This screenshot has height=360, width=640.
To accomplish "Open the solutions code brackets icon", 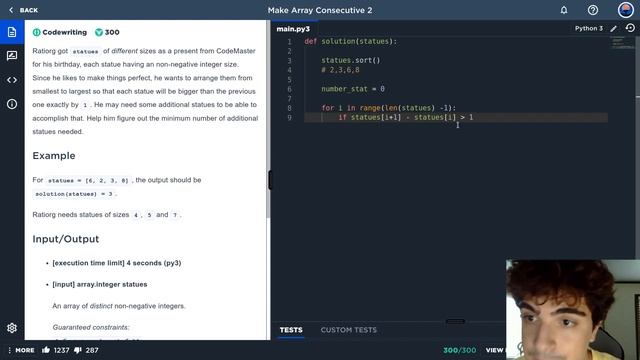I will point(12,80).
